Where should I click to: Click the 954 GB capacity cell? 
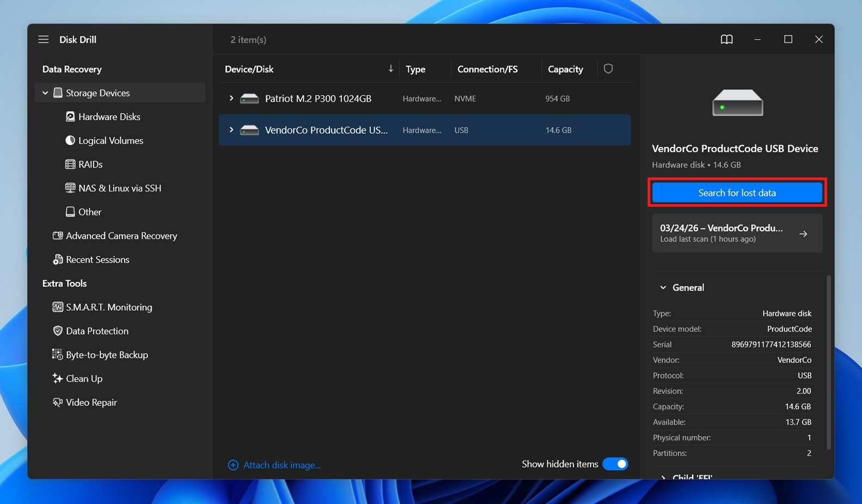[557, 99]
